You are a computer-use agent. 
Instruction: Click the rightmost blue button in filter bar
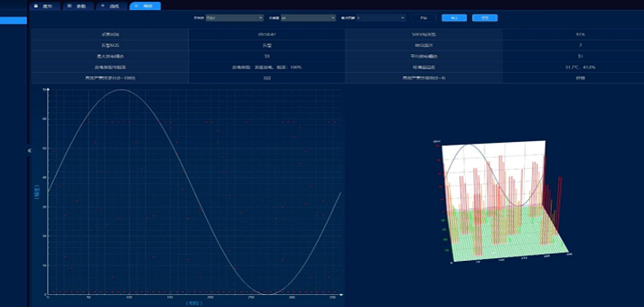[485, 18]
